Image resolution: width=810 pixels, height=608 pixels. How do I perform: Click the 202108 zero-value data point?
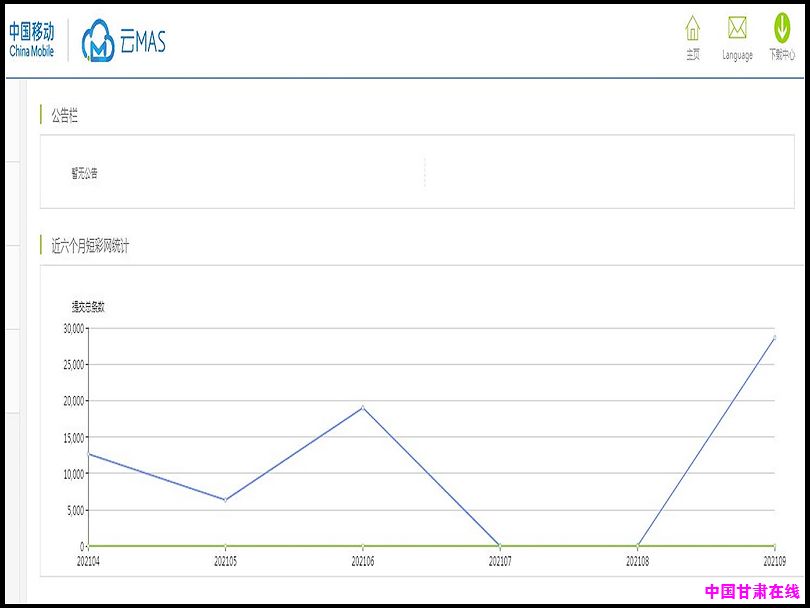tap(637, 546)
